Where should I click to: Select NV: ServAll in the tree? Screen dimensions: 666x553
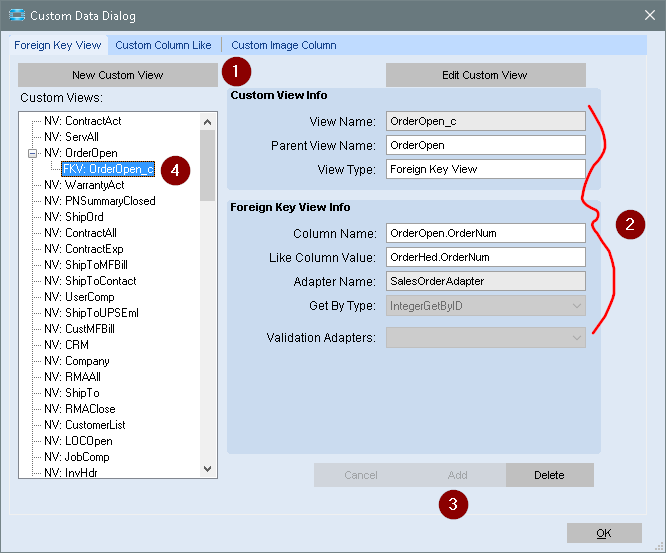tap(71, 137)
